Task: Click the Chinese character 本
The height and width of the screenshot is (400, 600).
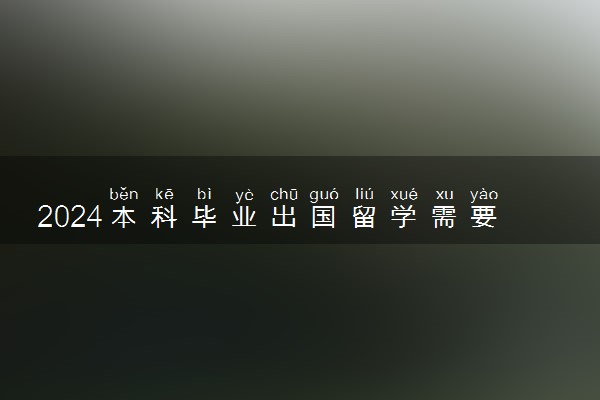Action: pyautogui.click(x=124, y=217)
